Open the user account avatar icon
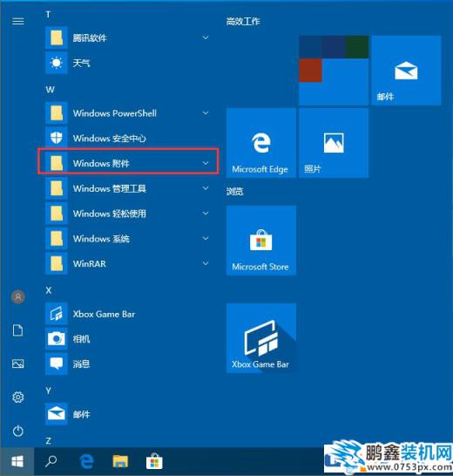453x476 pixels. [18, 296]
